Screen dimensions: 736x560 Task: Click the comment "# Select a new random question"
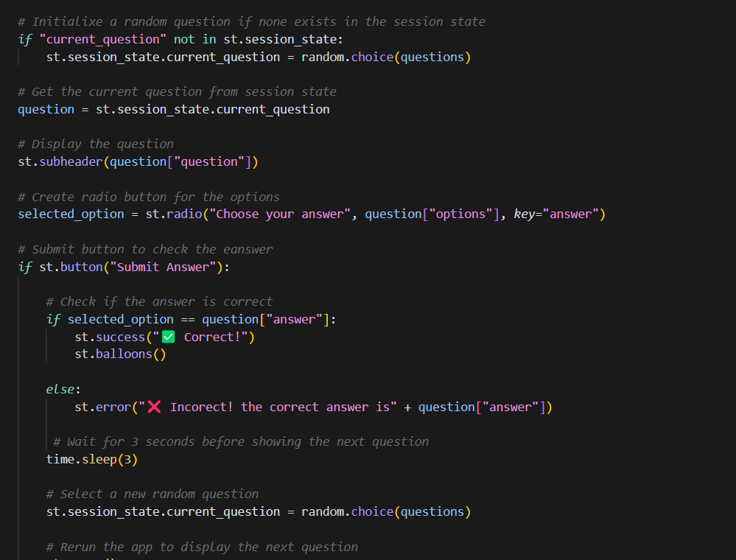(x=153, y=494)
